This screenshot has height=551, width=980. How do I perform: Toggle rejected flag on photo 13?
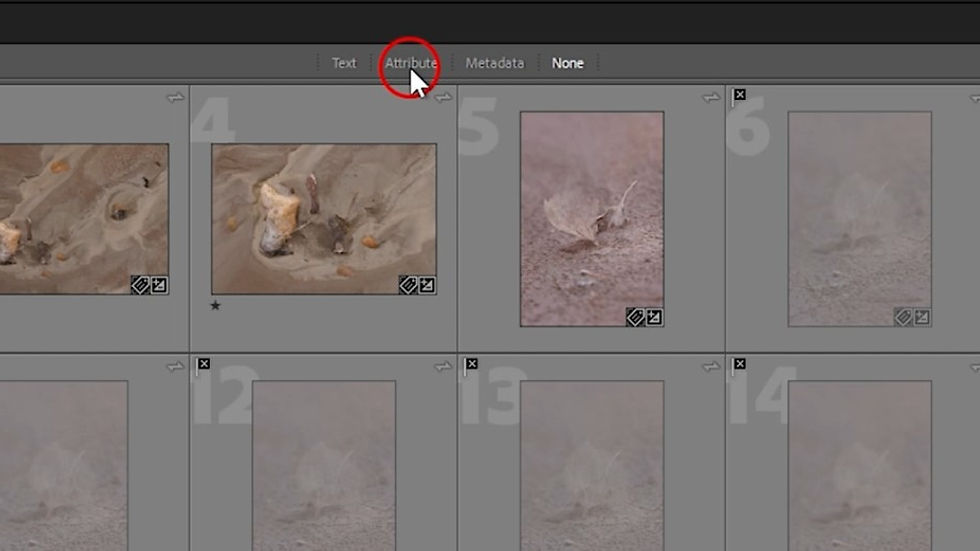click(471, 365)
